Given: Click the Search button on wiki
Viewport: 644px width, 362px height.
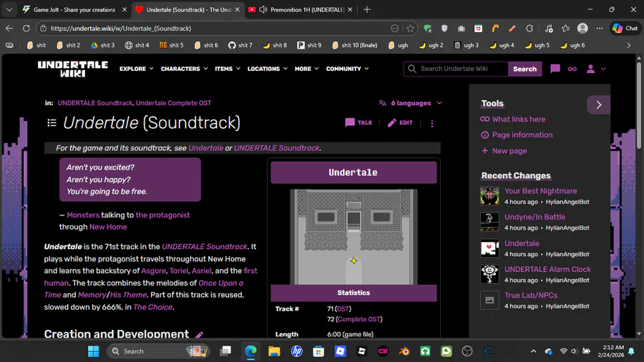Looking at the screenshot, I should tap(525, 69).
